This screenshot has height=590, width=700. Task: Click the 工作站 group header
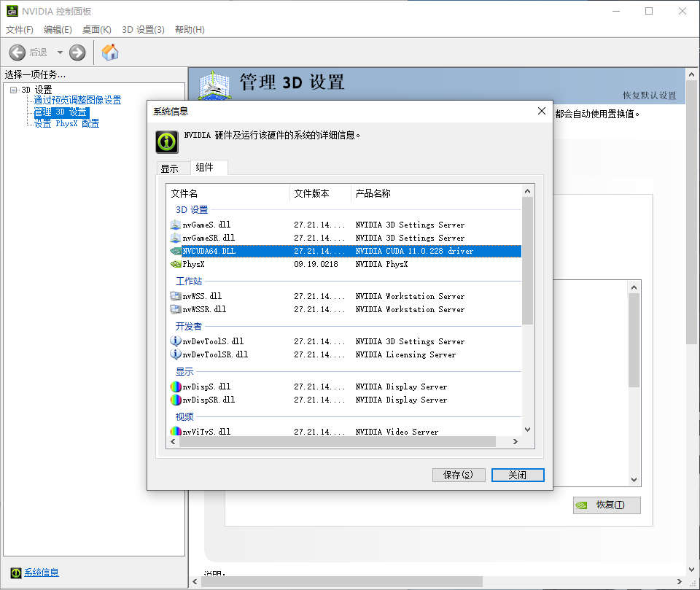point(188,282)
